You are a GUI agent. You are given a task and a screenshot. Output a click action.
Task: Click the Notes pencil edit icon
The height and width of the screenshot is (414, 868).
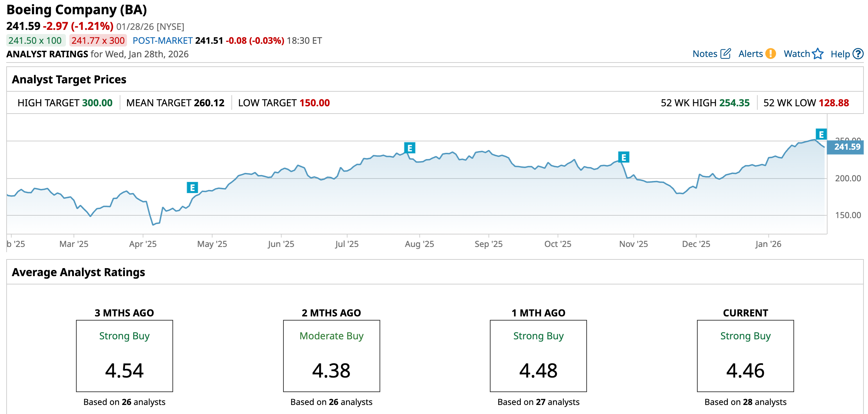pos(725,54)
